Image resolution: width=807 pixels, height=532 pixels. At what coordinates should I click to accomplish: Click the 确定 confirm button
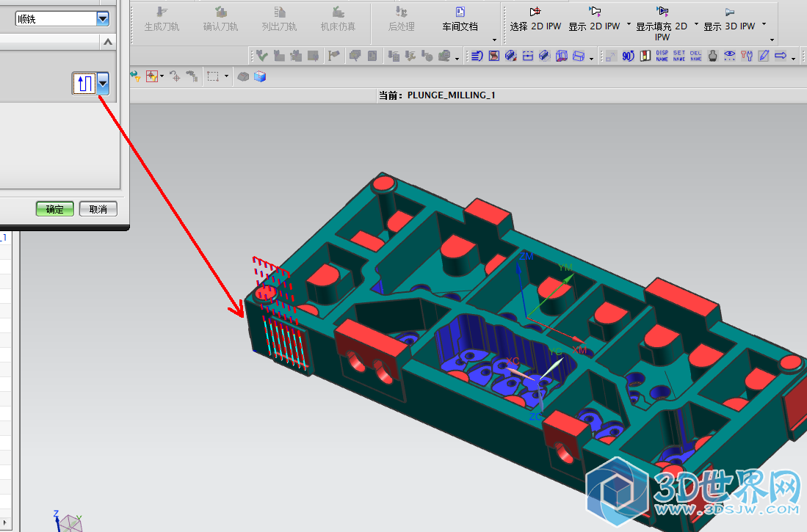tap(55, 209)
